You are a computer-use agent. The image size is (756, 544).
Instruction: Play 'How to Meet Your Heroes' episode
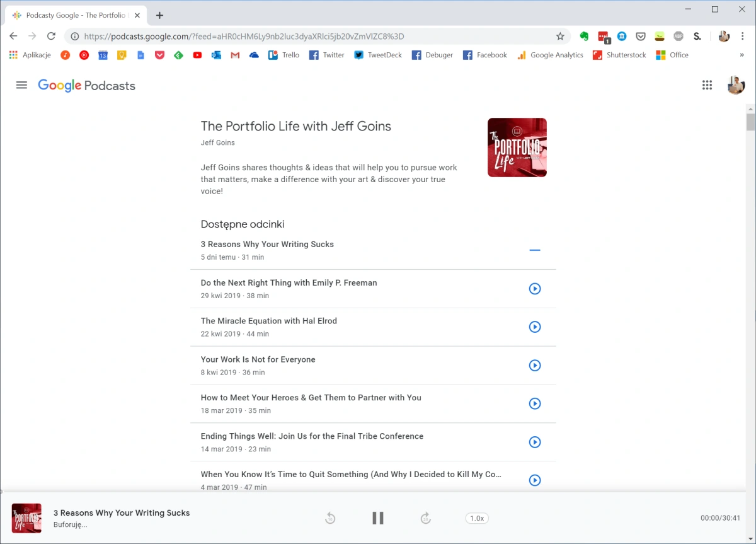(535, 403)
